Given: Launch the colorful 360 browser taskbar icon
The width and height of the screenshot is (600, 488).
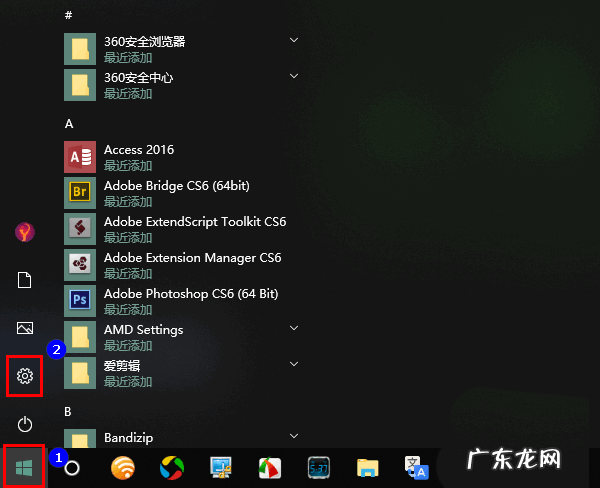Looking at the screenshot, I should (x=172, y=468).
